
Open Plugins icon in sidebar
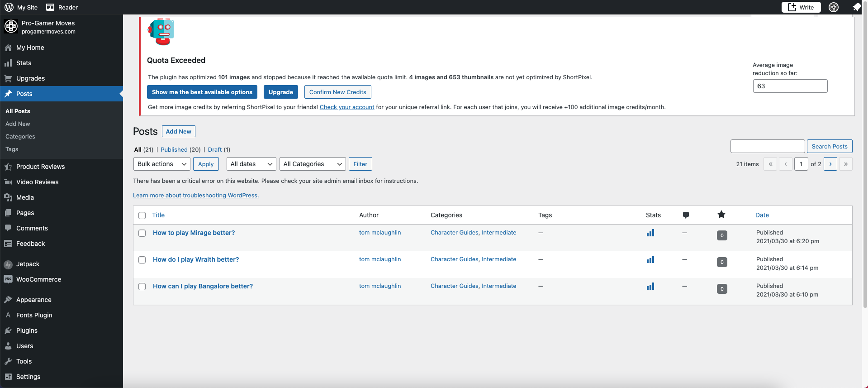coord(8,331)
